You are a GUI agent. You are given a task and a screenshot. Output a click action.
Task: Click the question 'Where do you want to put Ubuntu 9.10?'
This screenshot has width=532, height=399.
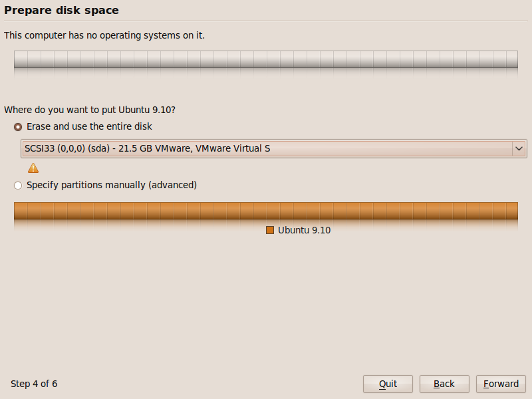point(90,110)
